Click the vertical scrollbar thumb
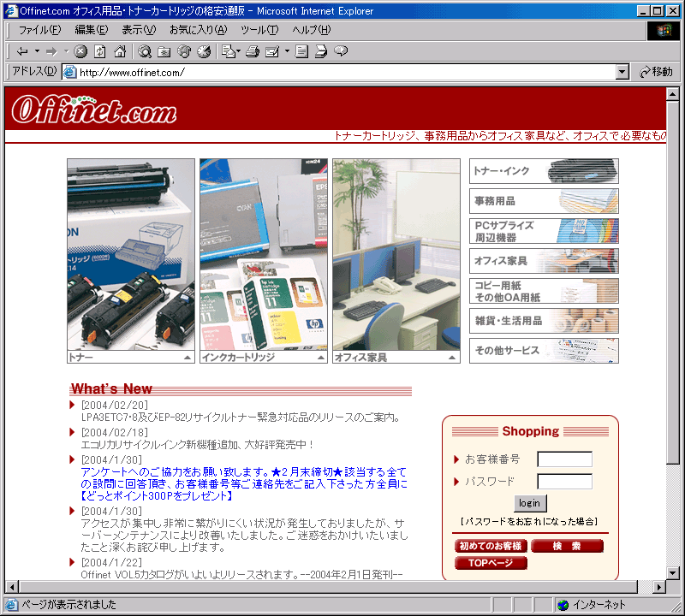Screen dimensions: 685x616 pos(673,282)
